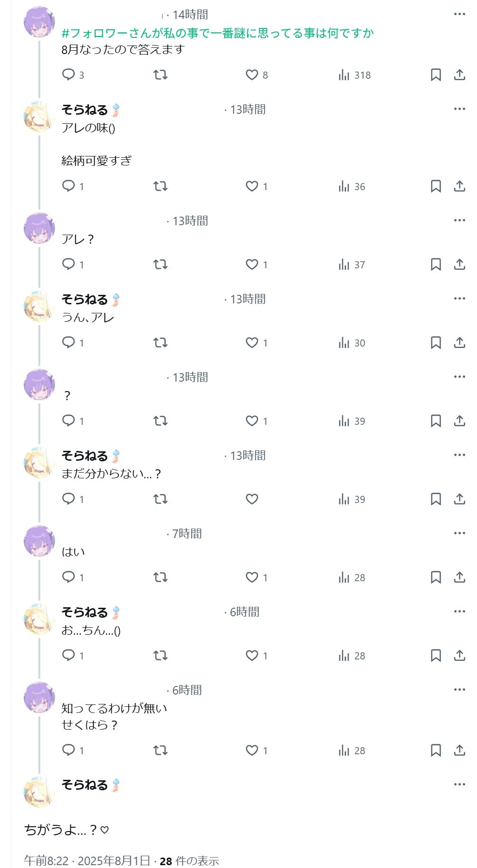The image size is (477, 868).
Task: Like the post with 318 views
Action: 252,75
